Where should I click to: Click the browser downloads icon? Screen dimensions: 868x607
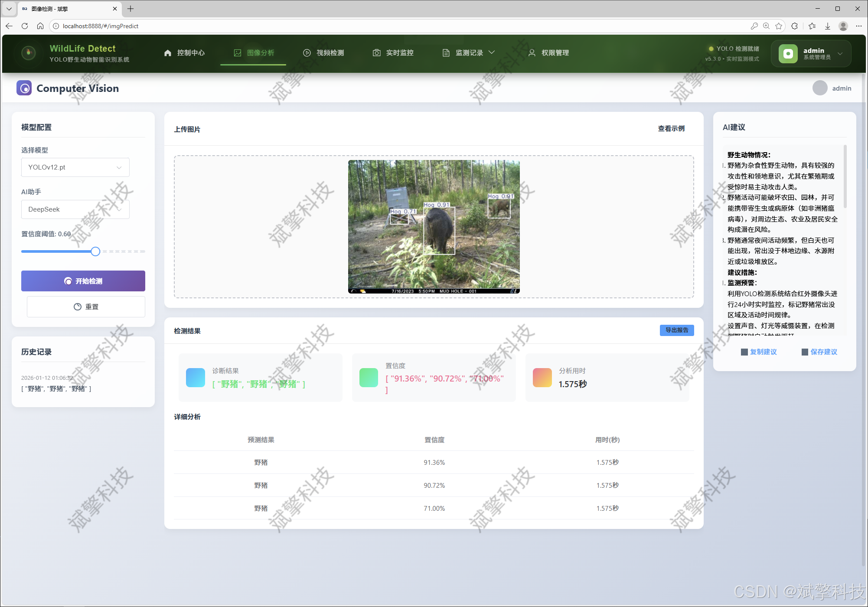click(827, 26)
